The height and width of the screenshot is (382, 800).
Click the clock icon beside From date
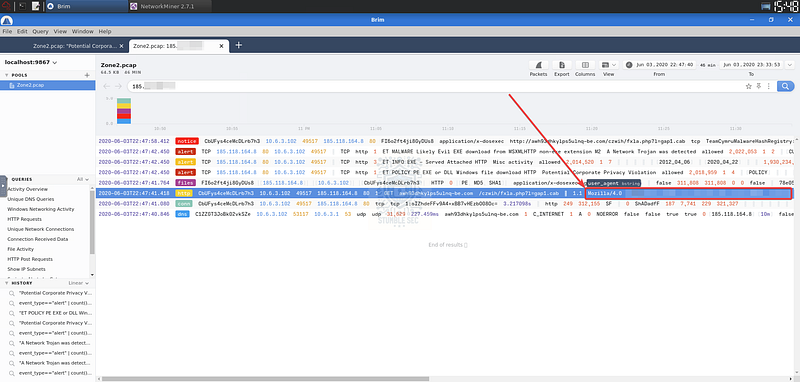click(x=629, y=65)
